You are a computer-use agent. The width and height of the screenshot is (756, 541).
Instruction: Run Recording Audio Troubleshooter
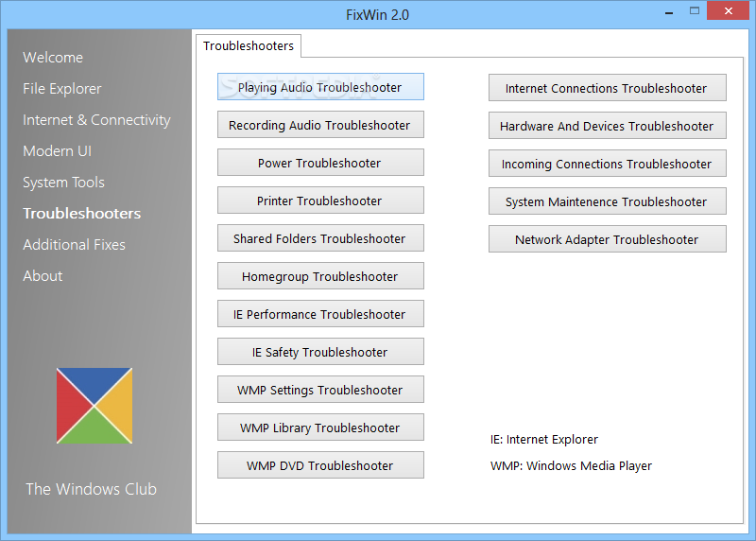[x=320, y=125]
